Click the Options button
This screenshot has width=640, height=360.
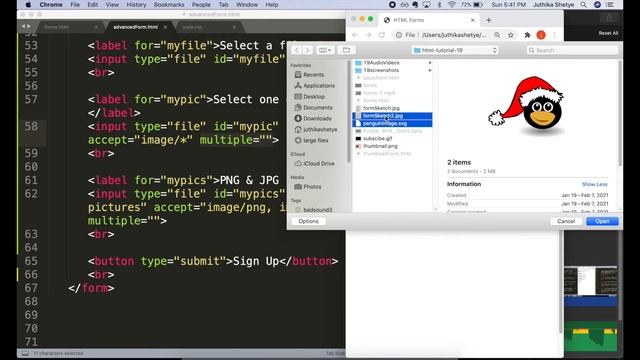tap(309, 221)
